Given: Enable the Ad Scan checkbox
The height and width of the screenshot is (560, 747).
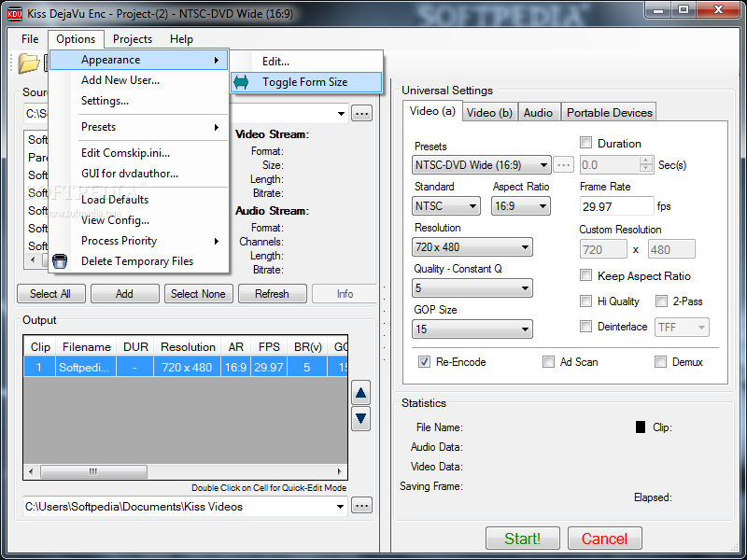Looking at the screenshot, I should [548, 361].
